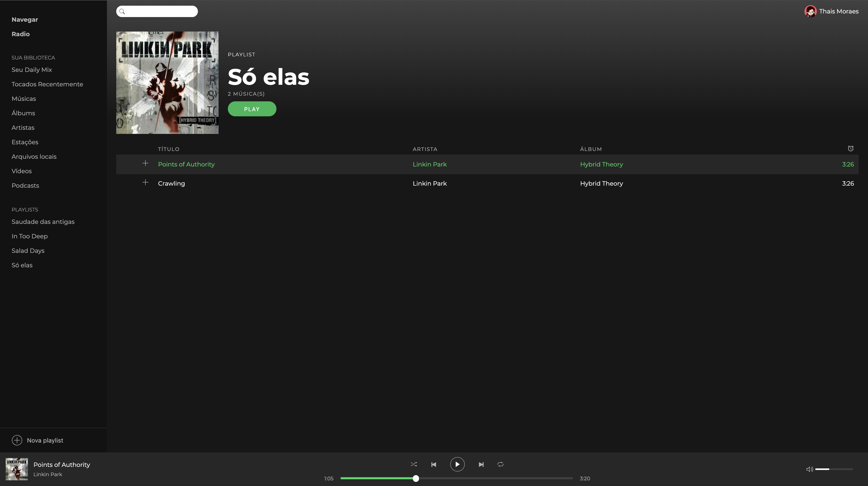
Task: Skip to previous track
Action: point(434,465)
